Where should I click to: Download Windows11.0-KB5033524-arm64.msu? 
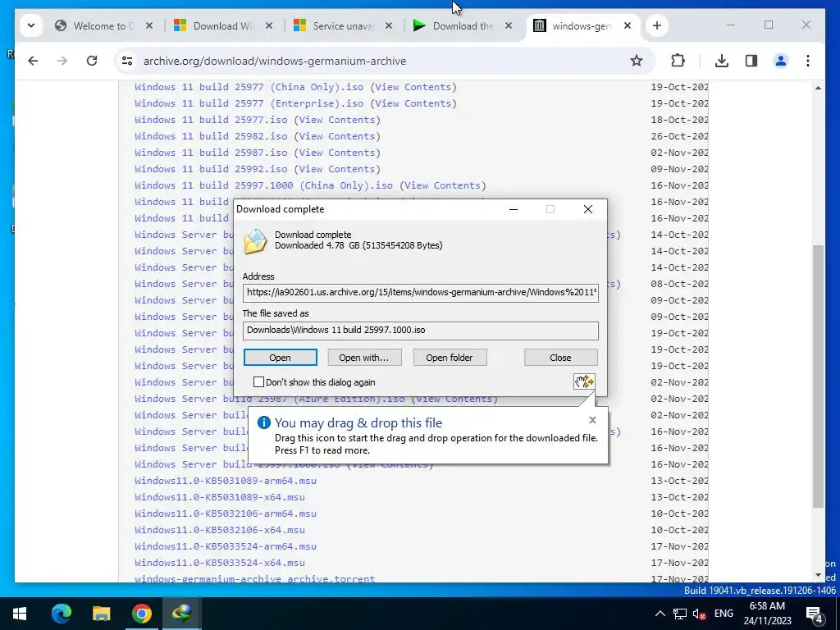click(x=226, y=546)
